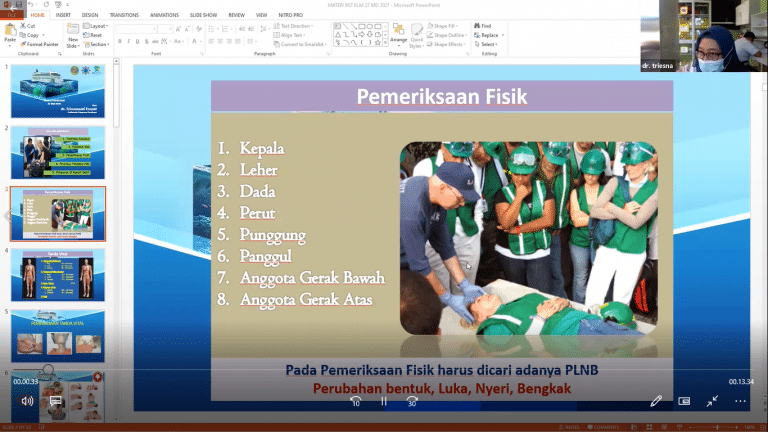The width and height of the screenshot is (768, 432).
Task: Click the Undo icon in Quick Access Toolbar
Action: tap(31, 4)
